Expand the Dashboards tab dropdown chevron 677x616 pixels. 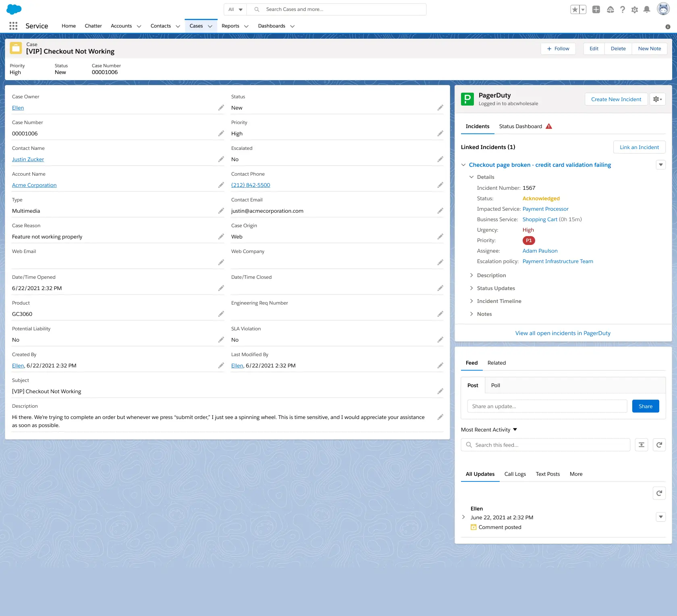[x=292, y=26]
